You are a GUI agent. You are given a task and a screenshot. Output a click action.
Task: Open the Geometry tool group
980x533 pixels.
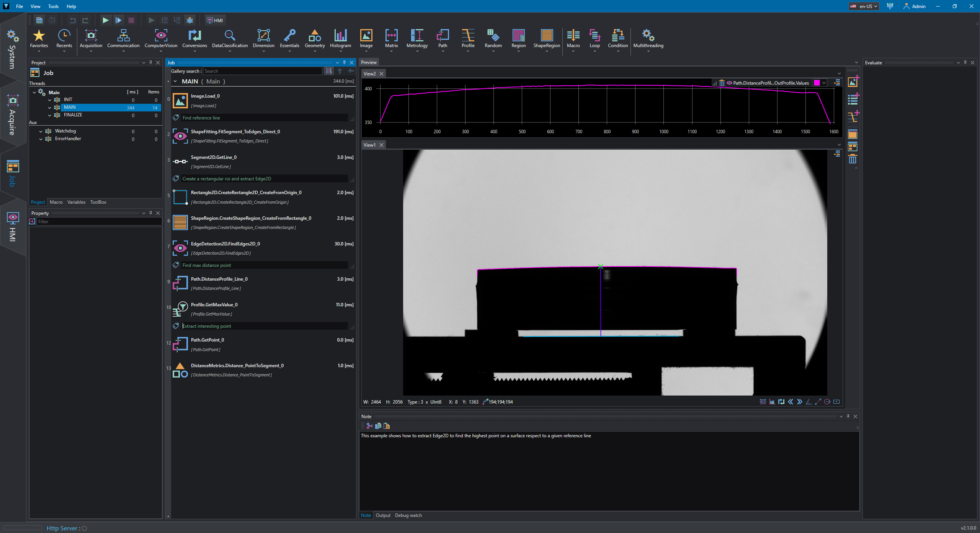tap(315, 40)
